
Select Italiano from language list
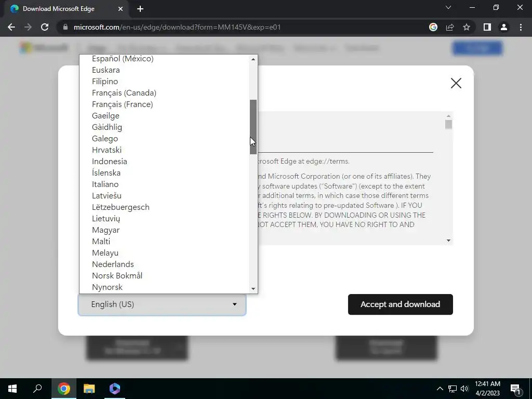pyautogui.click(x=164, y=184)
